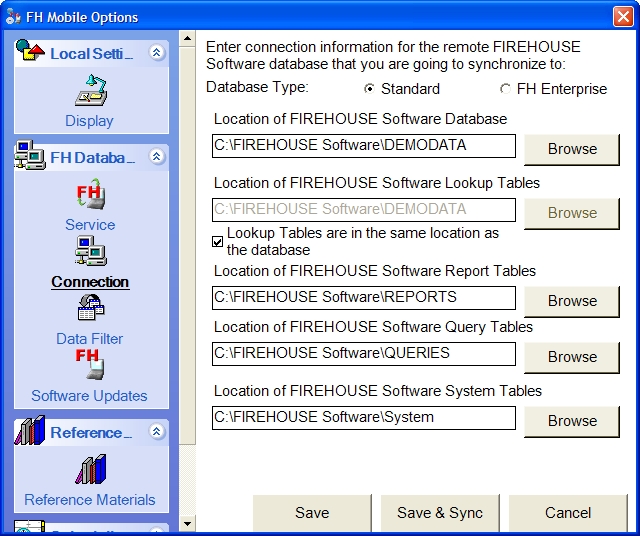
Task: Browse for the Software Database location
Action: pyautogui.click(x=572, y=149)
